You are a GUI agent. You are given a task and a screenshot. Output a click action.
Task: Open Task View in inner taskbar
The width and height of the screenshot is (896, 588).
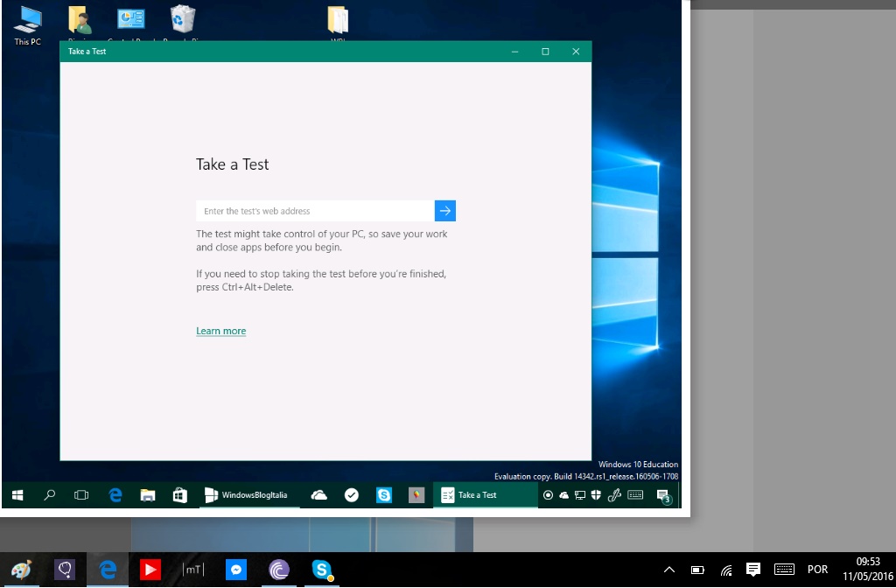click(81, 495)
